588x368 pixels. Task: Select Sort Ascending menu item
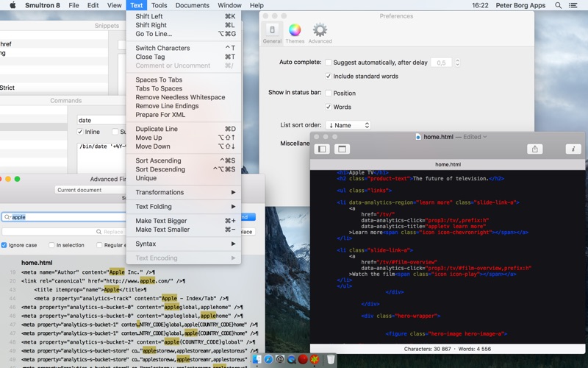tap(184, 160)
